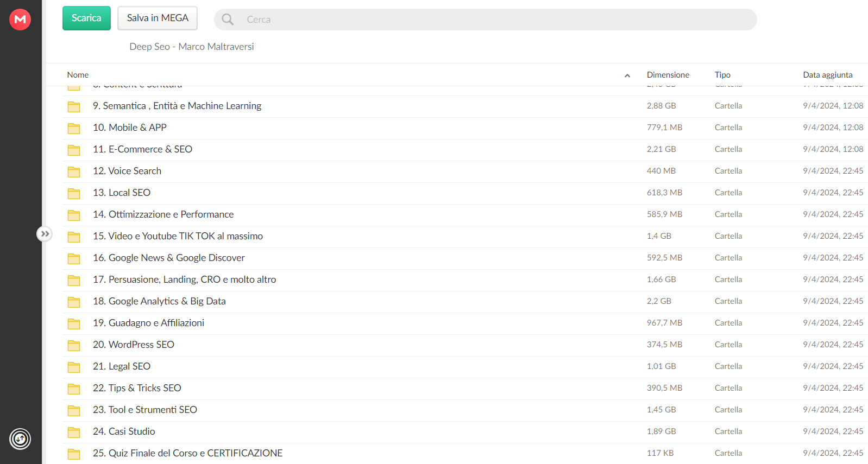Click the 2,88 GB size value
The width and height of the screenshot is (868, 464).
coord(661,106)
